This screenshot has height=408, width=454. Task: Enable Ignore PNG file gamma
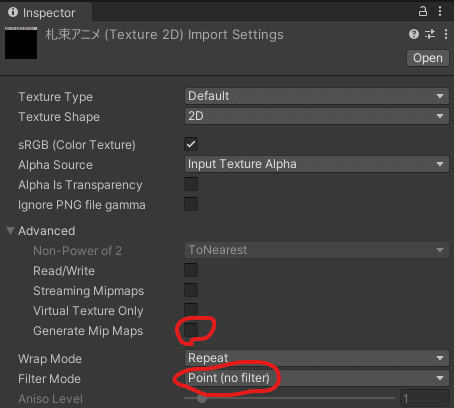coord(191,204)
